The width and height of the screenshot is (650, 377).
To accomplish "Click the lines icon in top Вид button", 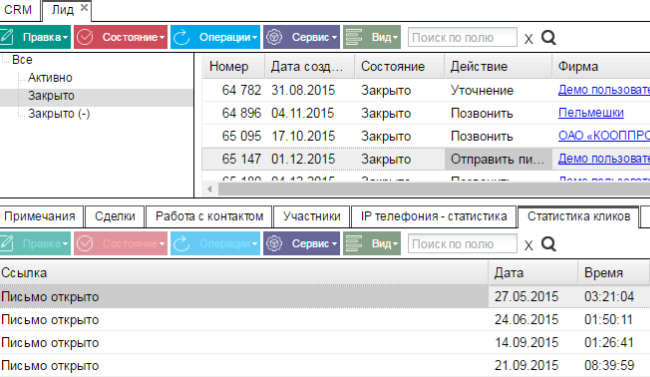I will pos(354,37).
